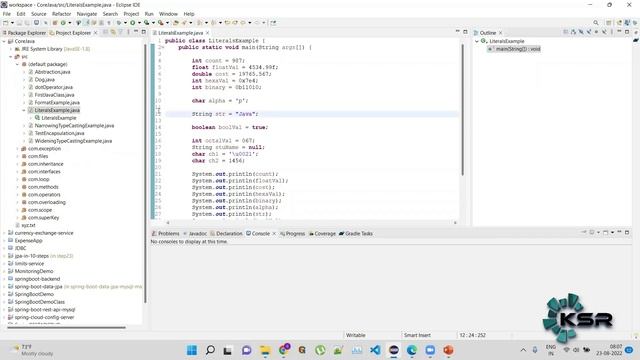Switch to the Problems tab
The height and width of the screenshot is (360, 640).
(166, 233)
